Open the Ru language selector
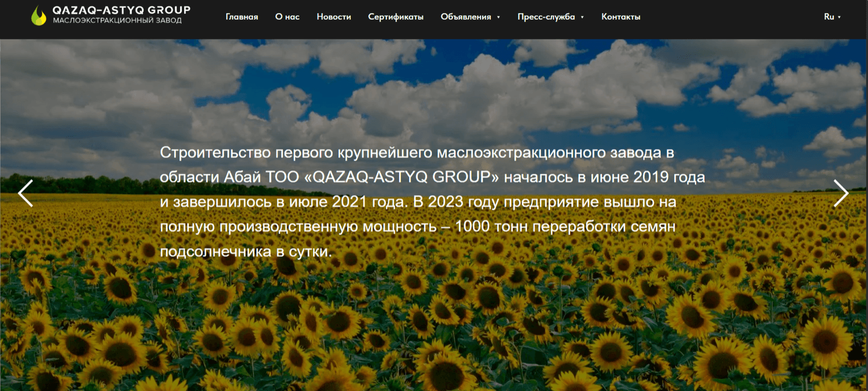The image size is (868, 391). 832,17
